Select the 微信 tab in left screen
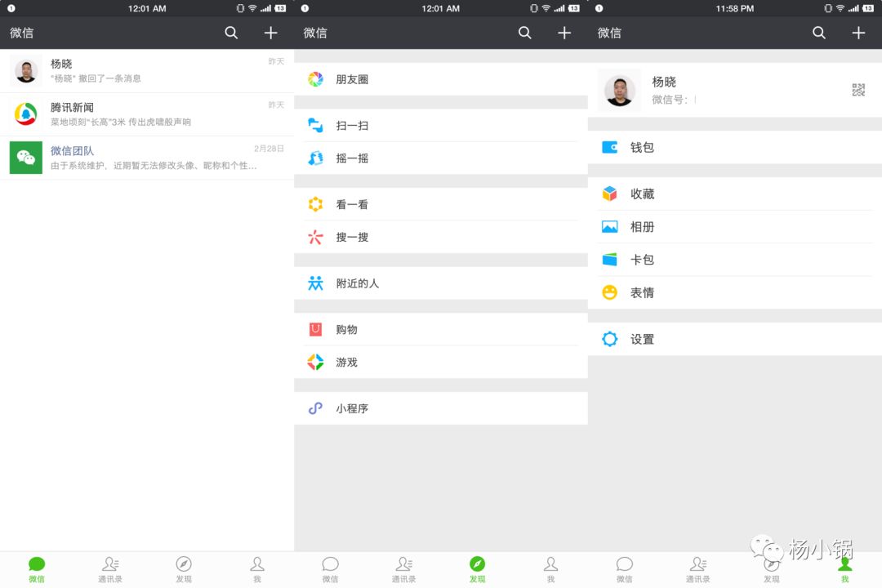The width and height of the screenshot is (882, 588). pyautogui.click(x=37, y=569)
